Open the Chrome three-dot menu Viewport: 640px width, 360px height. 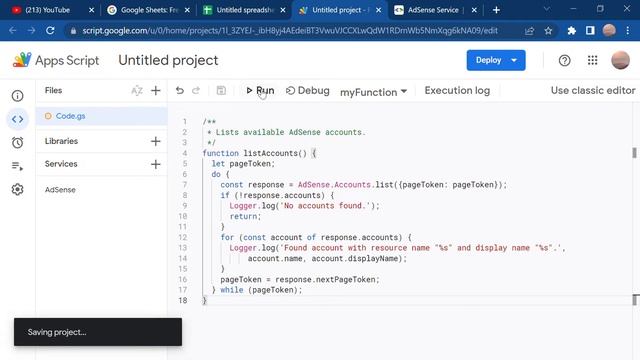(628, 31)
